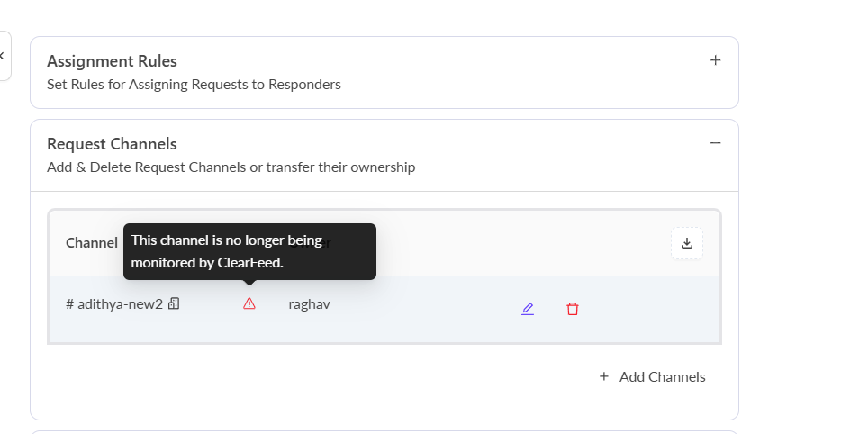Click the owner name raghav

click(309, 304)
